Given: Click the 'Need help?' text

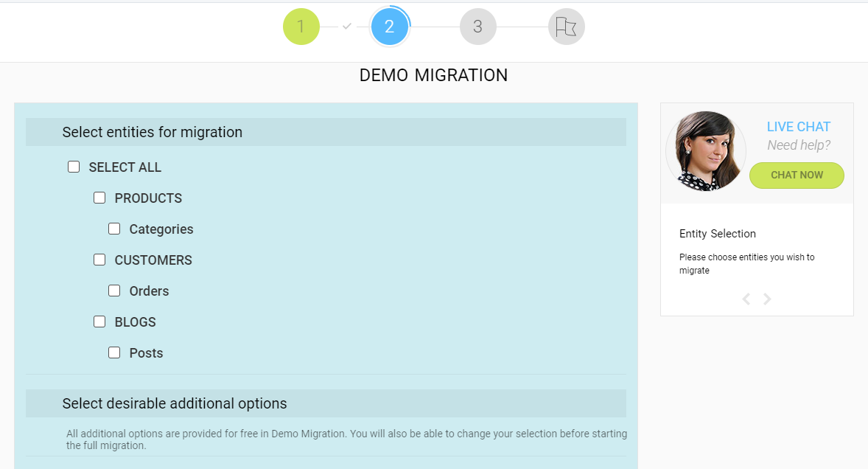Looking at the screenshot, I should pyautogui.click(x=799, y=145).
